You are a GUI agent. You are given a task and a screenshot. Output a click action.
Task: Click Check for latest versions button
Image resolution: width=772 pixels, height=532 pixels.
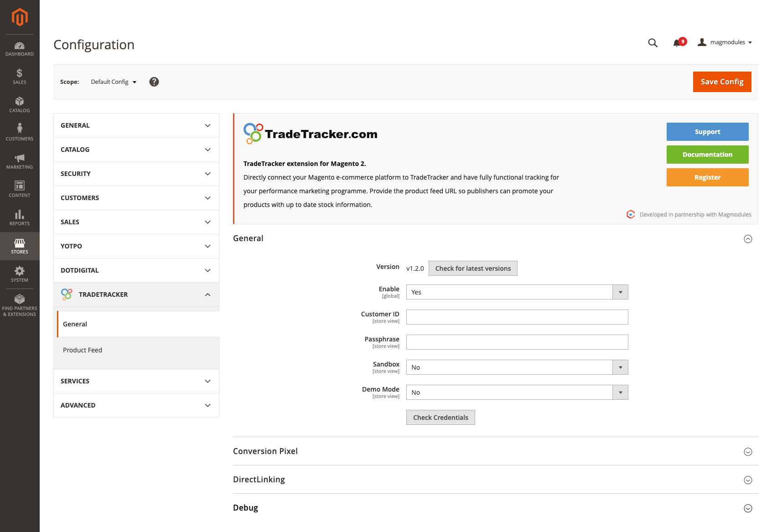(473, 269)
